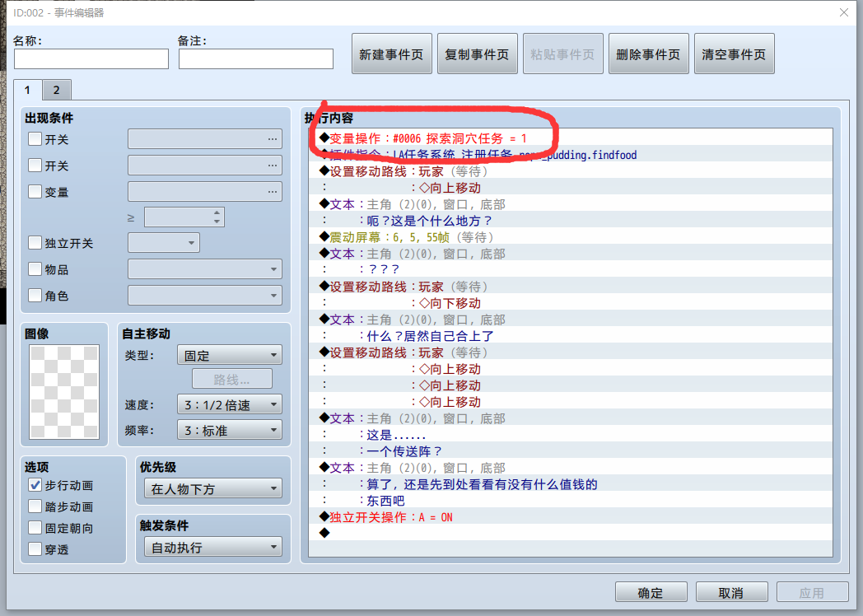This screenshot has width=863, height=616.
Task: Check the 穿透 option
Action: [35, 548]
